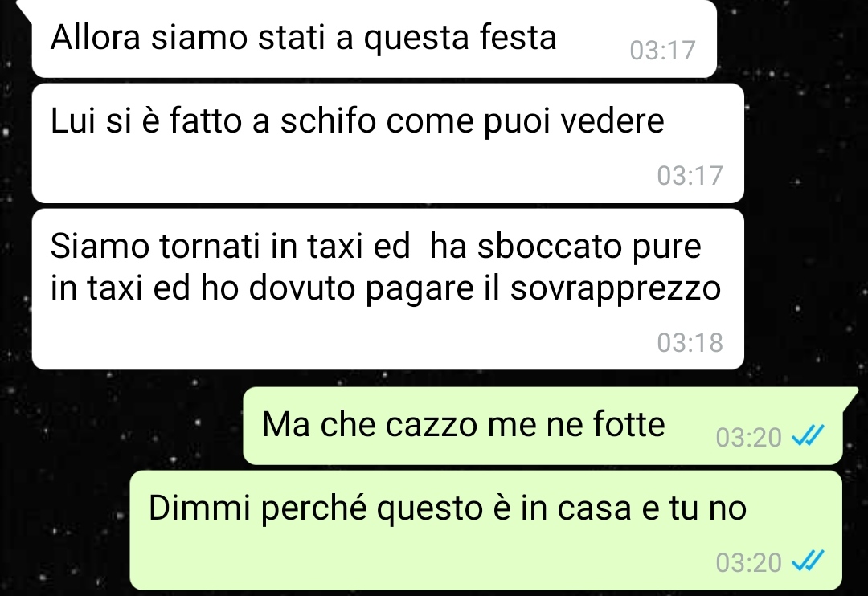This screenshot has width=868, height=596.
Task: Click the 03:18 timestamp of the taxi message
Action: pyautogui.click(x=690, y=342)
